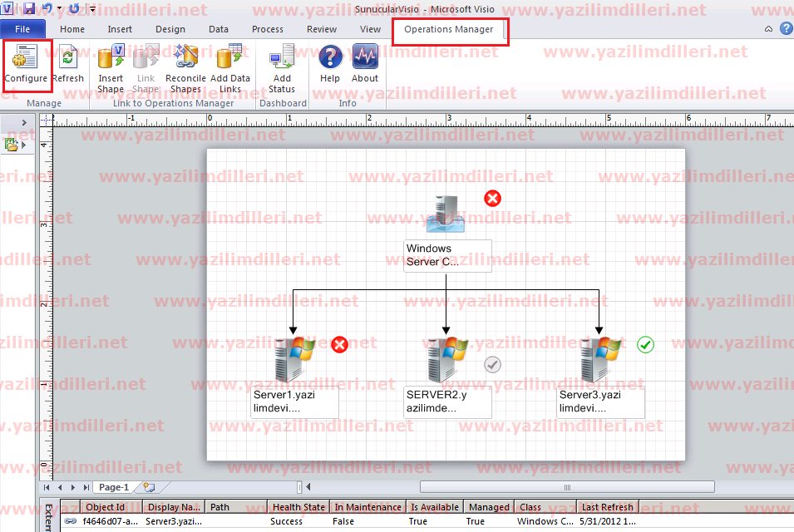Open the Configure tool in the ribbon

pos(25,64)
